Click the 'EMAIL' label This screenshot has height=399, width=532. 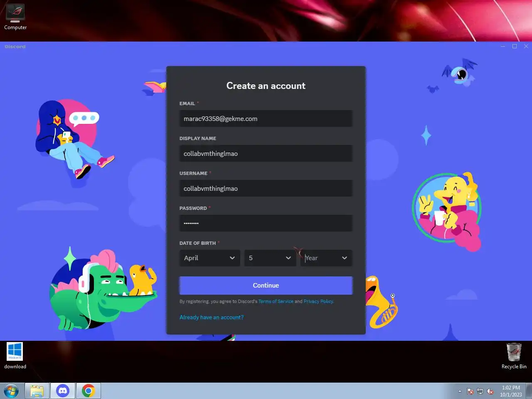(x=187, y=103)
